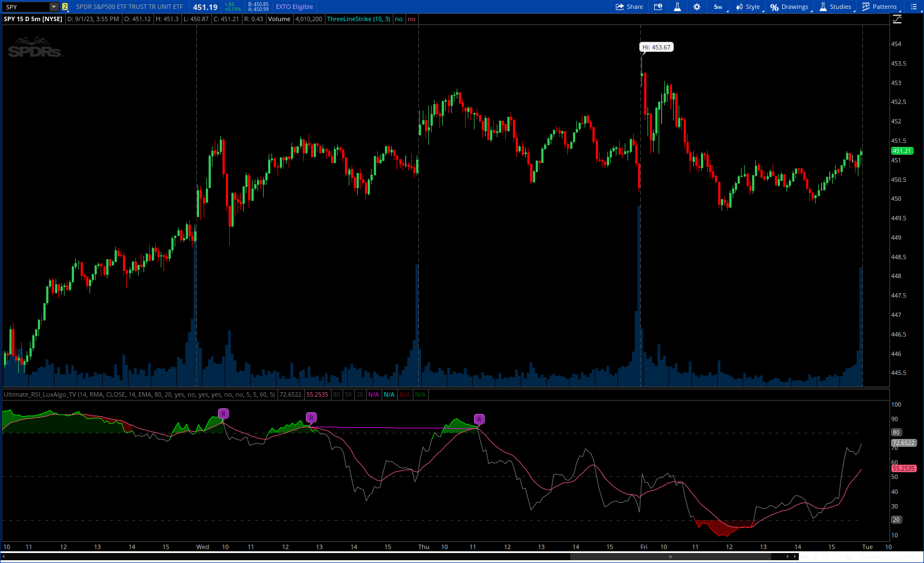Open the quick time frame clock icon
The width and height of the screenshot is (924, 563).
coord(658,7)
